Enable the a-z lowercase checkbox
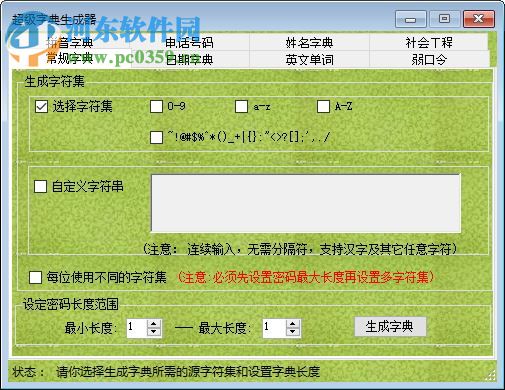The width and height of the screenshot is (505, 390). click(x=241, y=107)
